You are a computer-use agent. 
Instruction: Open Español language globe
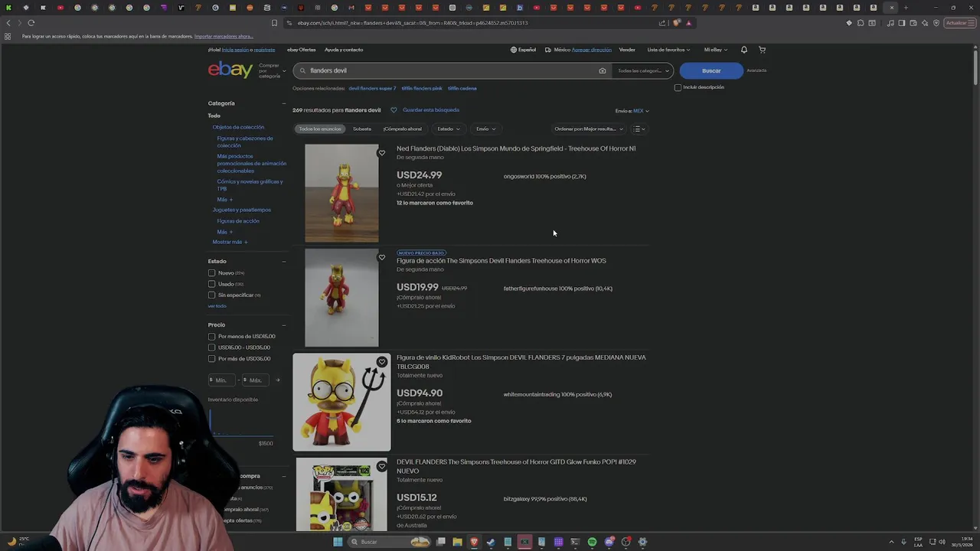click(x=524, y=50)
